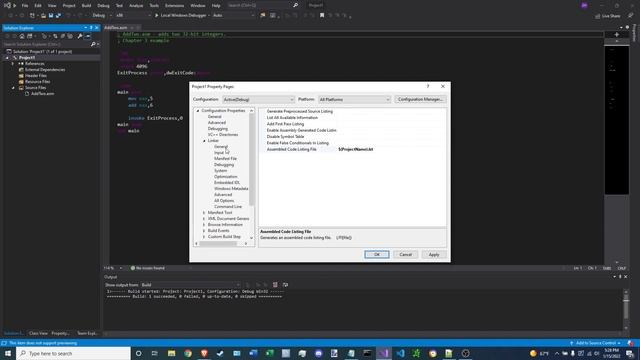Open the Platform dropdown showing All Platforms
This screenshot has height=360, width=640.
(354, 100)
